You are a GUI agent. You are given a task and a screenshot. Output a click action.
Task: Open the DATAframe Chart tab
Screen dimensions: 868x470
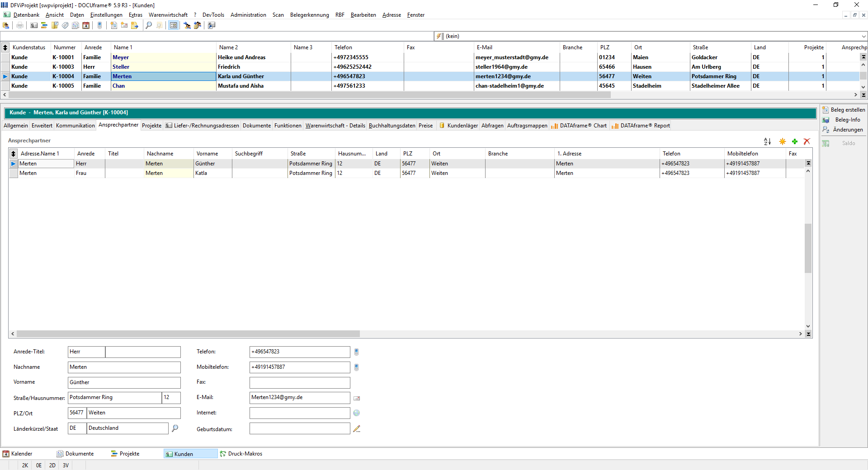tap(579, 126)
